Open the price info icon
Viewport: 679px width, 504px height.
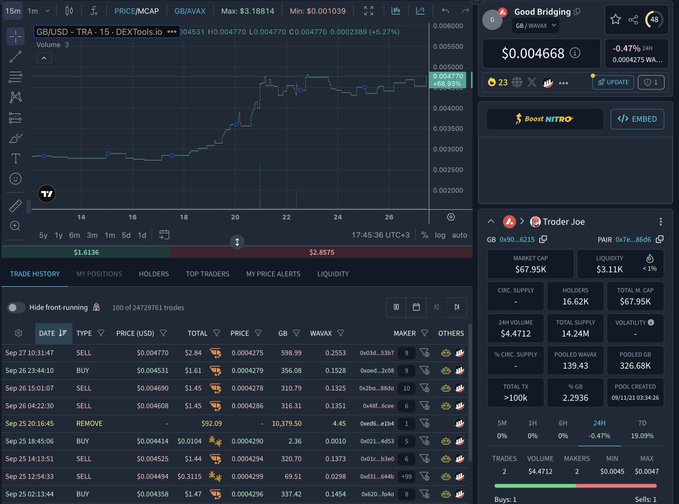pyautogui.click(x=575, y=53)
